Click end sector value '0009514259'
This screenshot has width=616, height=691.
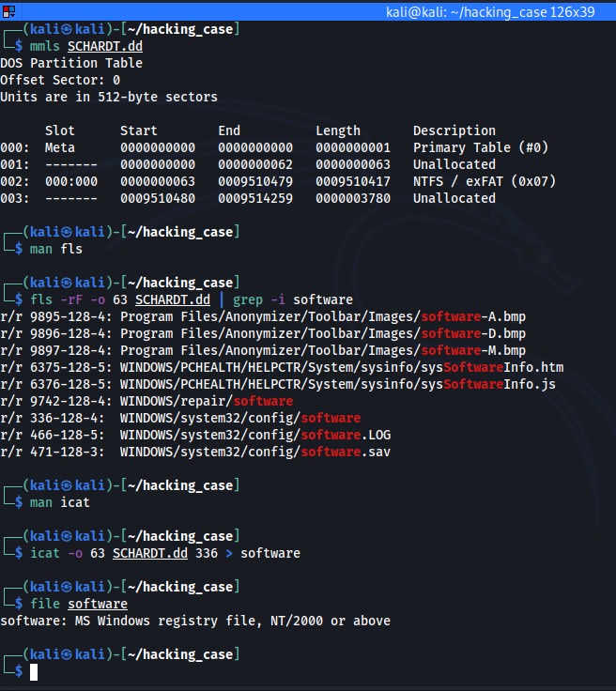255,198
